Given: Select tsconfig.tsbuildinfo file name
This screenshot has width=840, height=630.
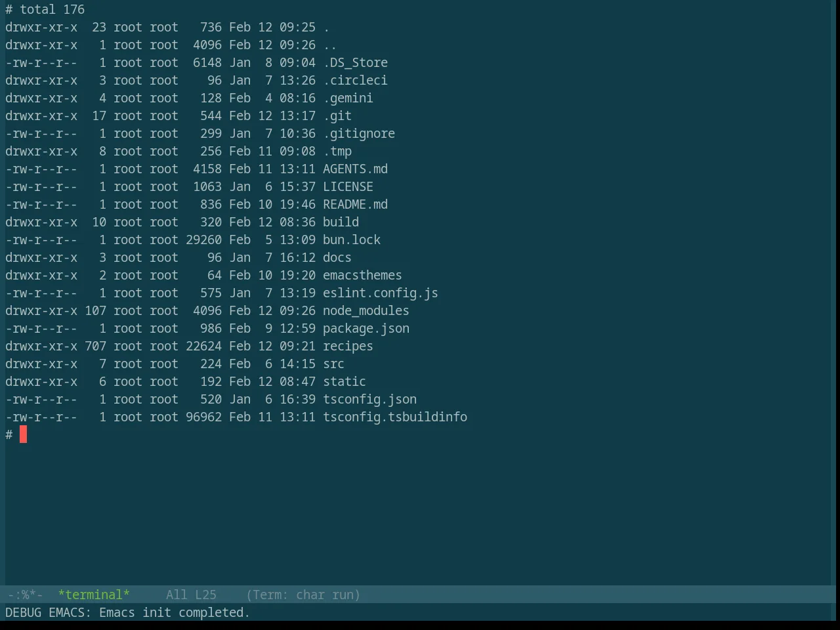Looking at the screenshot, I should coord(395,417).
